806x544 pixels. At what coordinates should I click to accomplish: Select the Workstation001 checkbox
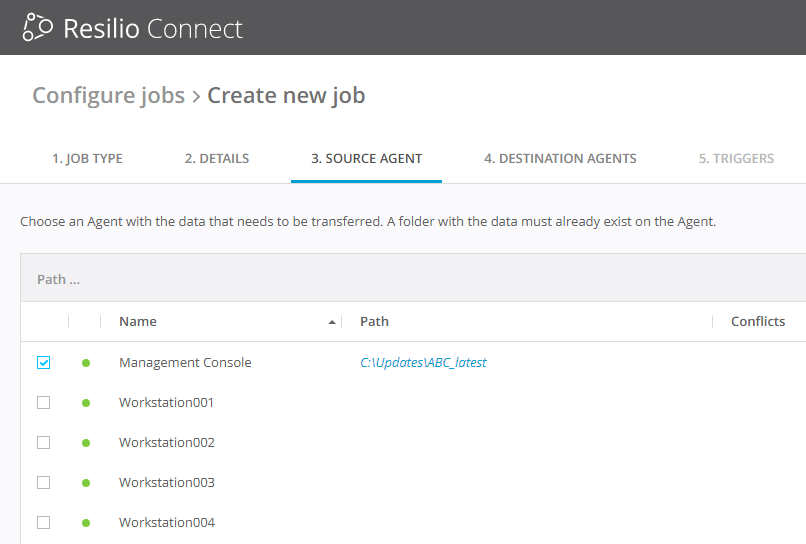(43, 403)
